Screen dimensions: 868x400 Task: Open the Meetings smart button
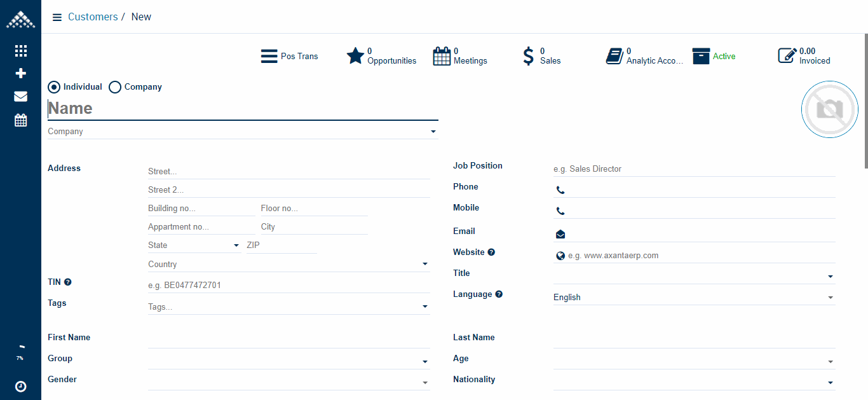pos(459,56)
